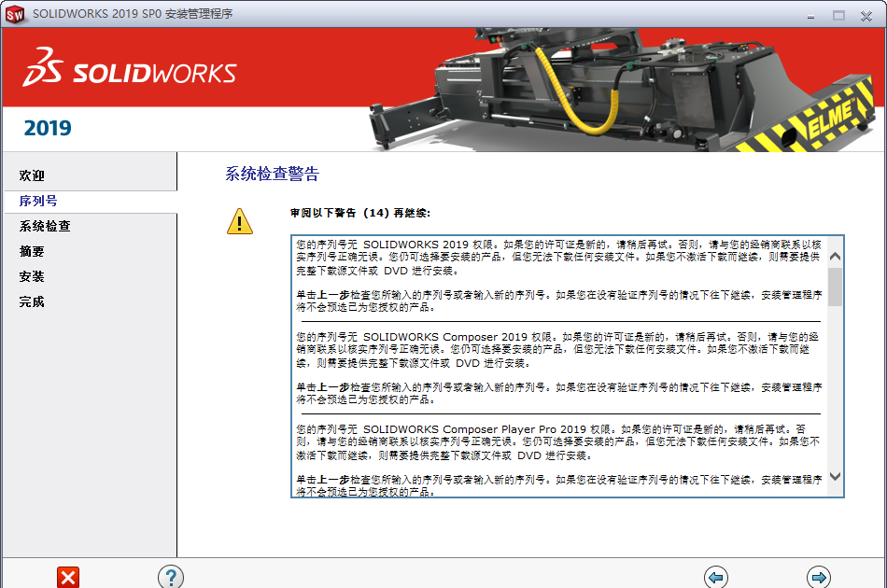Select the 摘要 step in sidebar
887x588 pixels.
pyautogui.click(x=32, y=251)
